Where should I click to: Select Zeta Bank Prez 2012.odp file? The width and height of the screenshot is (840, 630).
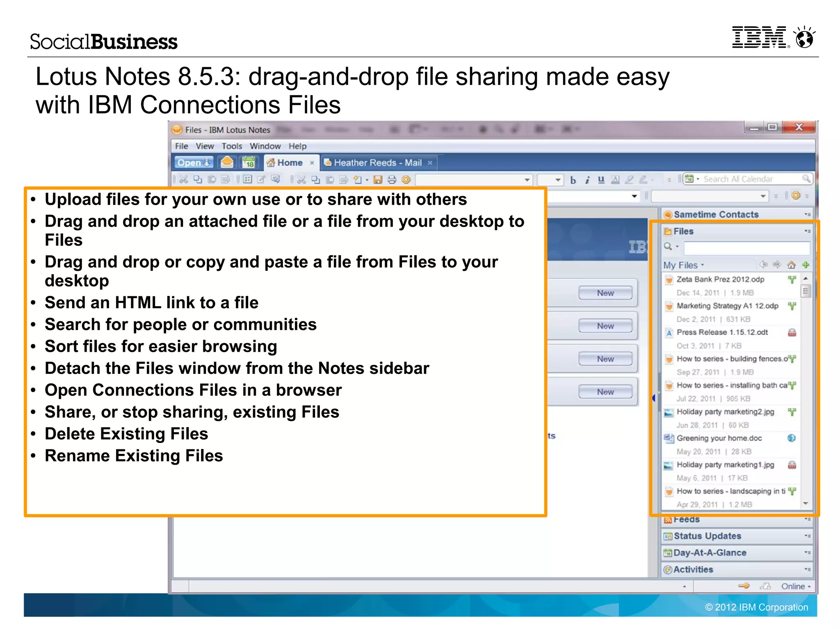point(731,286)
